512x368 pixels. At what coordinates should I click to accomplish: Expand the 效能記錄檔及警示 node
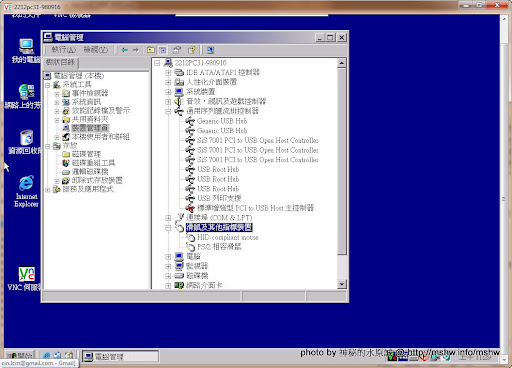coord(57,111)
